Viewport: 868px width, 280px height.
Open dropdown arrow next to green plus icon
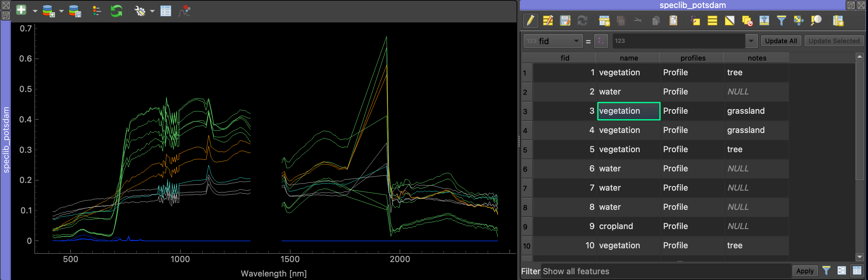click(x=35, y=11)
